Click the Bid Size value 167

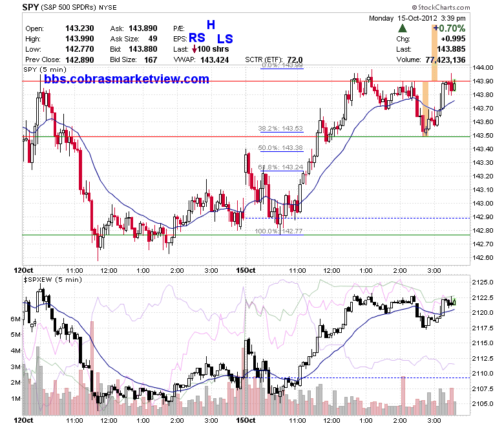151,60
